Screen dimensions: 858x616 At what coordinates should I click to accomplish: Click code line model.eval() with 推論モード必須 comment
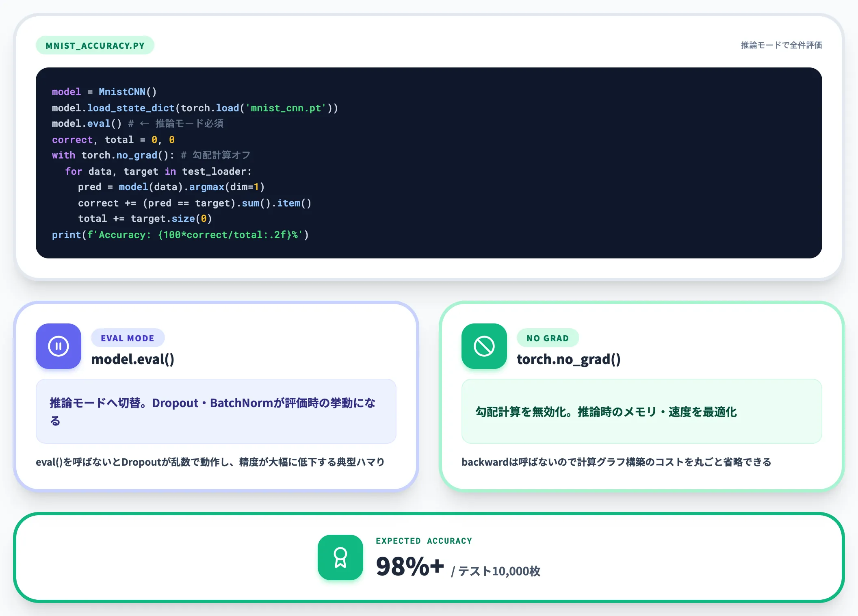pos(138,124)
